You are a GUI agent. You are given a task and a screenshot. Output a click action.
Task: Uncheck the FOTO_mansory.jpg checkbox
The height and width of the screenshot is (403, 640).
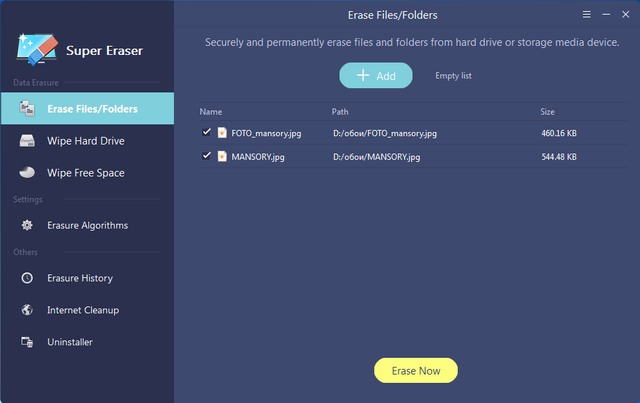[207, 132]
